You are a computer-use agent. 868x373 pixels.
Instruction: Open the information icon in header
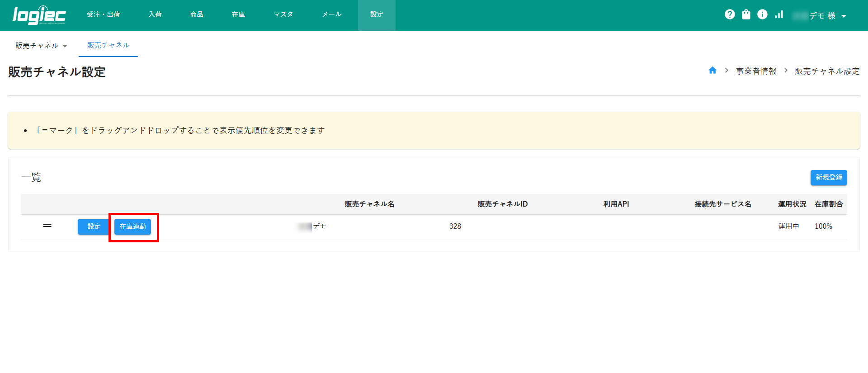pos(762,14)
